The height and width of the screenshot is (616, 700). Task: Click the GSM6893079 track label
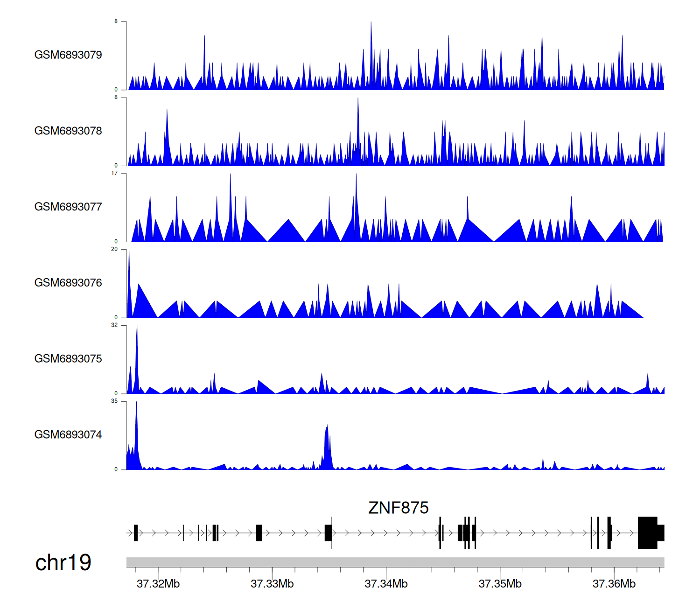[x=68, y=55]
